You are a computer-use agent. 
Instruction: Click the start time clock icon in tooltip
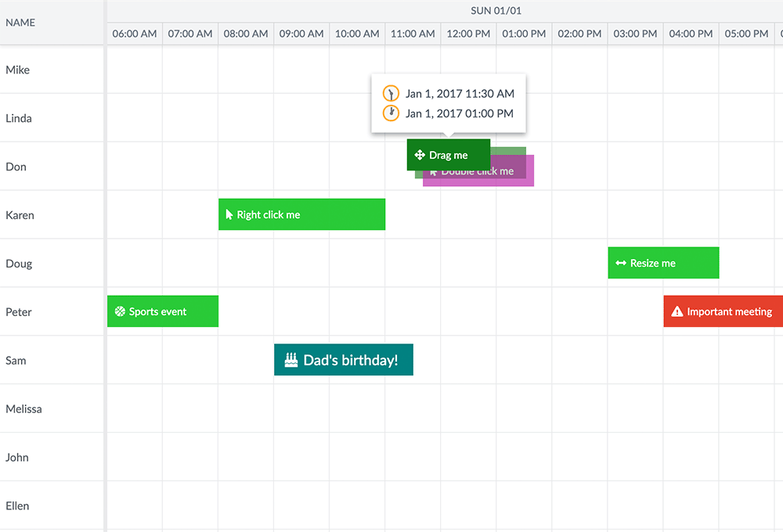(x=391, y=93)
